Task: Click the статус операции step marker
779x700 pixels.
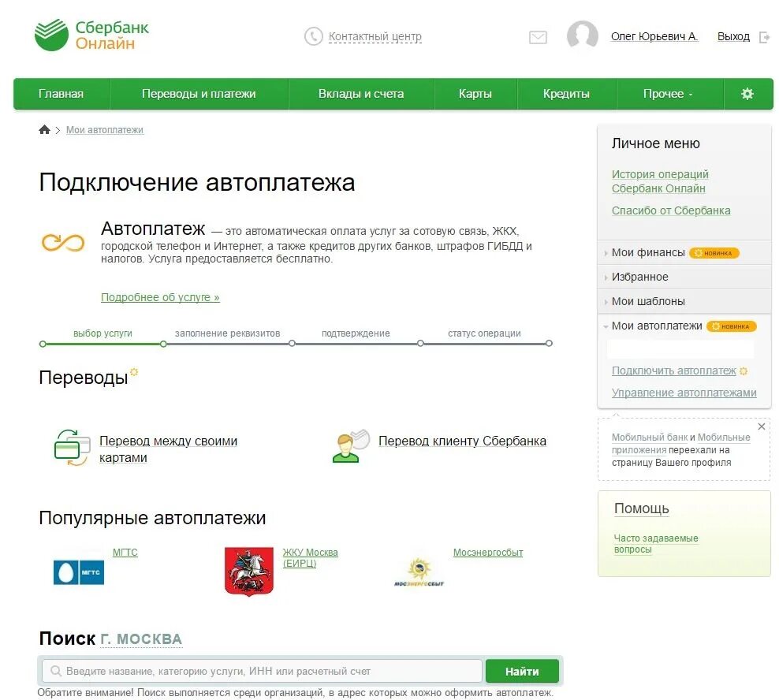Action: pyautogui.click(x=484, y=333)
